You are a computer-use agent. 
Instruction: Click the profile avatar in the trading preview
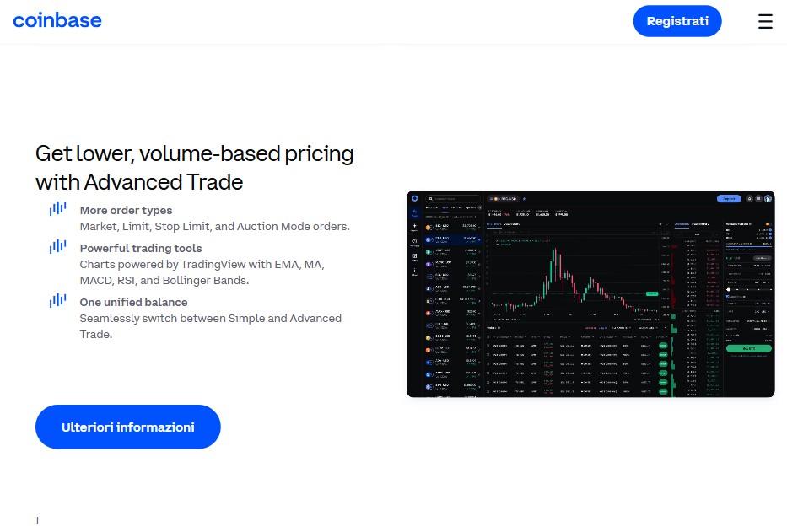click(x=768, y=199)
